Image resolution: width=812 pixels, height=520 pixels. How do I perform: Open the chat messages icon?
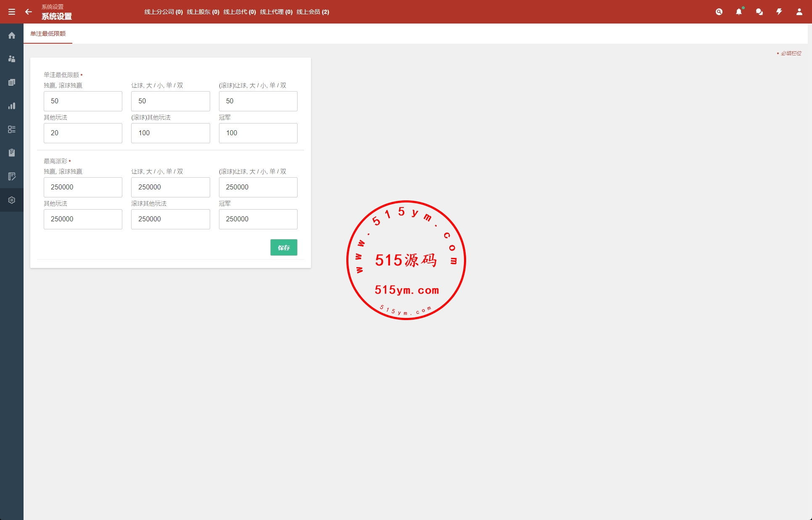coord(759,12)
